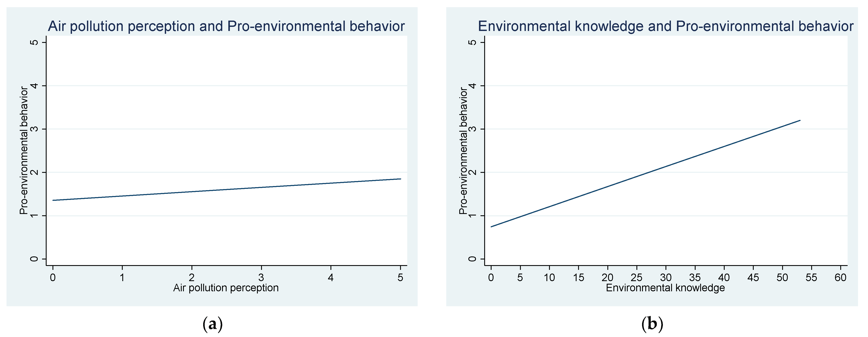Click the 40 tick on the Environmental knowledge axis
The width and height of the screenshot is (868, 337).
pyautogui.click(x=724, y=277)
